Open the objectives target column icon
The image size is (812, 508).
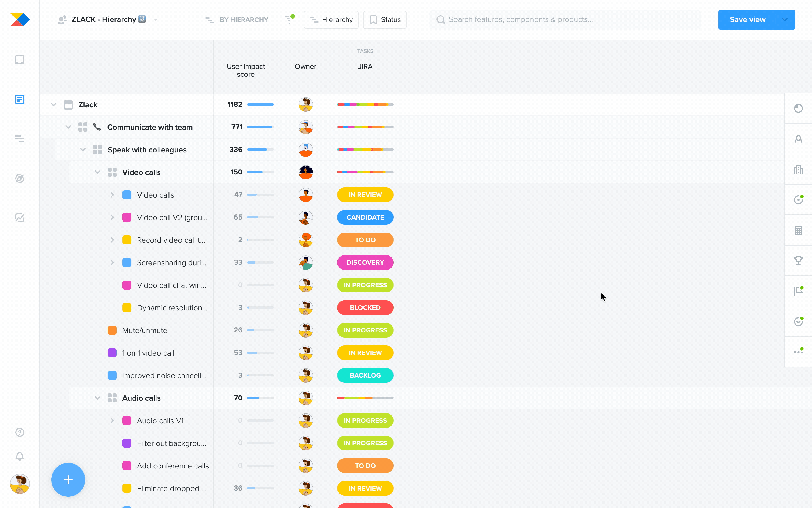tap(798, 200)
